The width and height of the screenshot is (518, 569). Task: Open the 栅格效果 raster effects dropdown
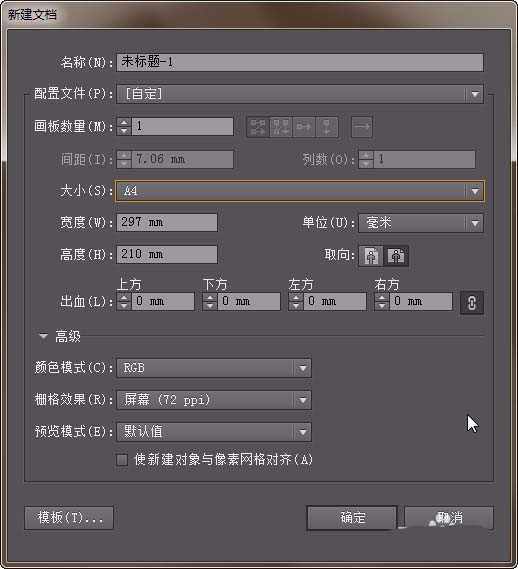(214, 400)
